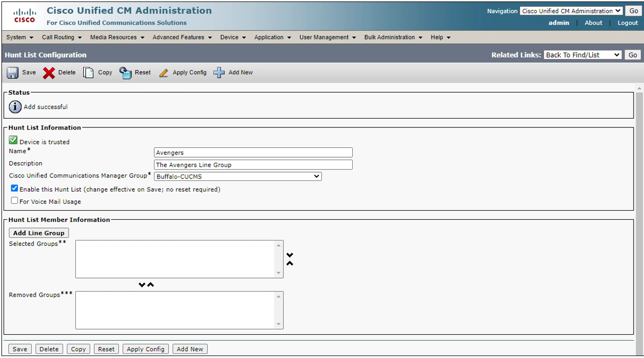Click the Hunt List Configuration page title
The width and height of the screenshot is (644, 358).
tap(46, 55)
